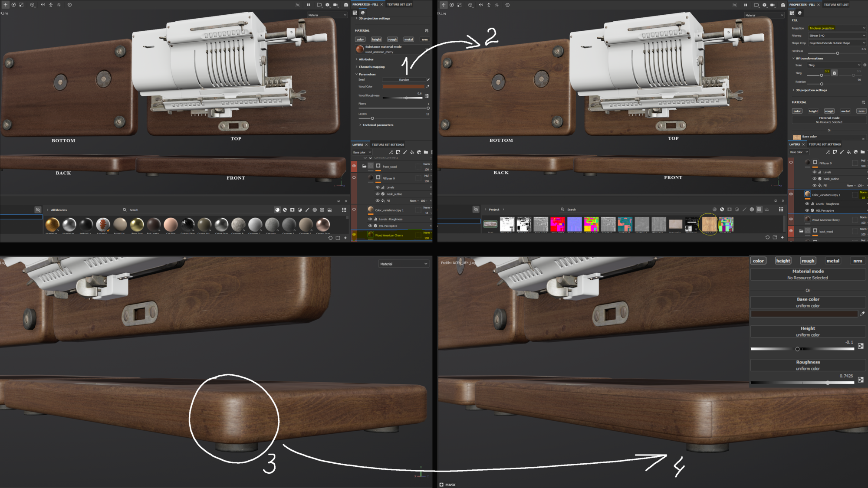The height and width of the screenshot is (488, 868).
Task: Click the add fill layer bucket icon
Action: [x=412, y=152]
